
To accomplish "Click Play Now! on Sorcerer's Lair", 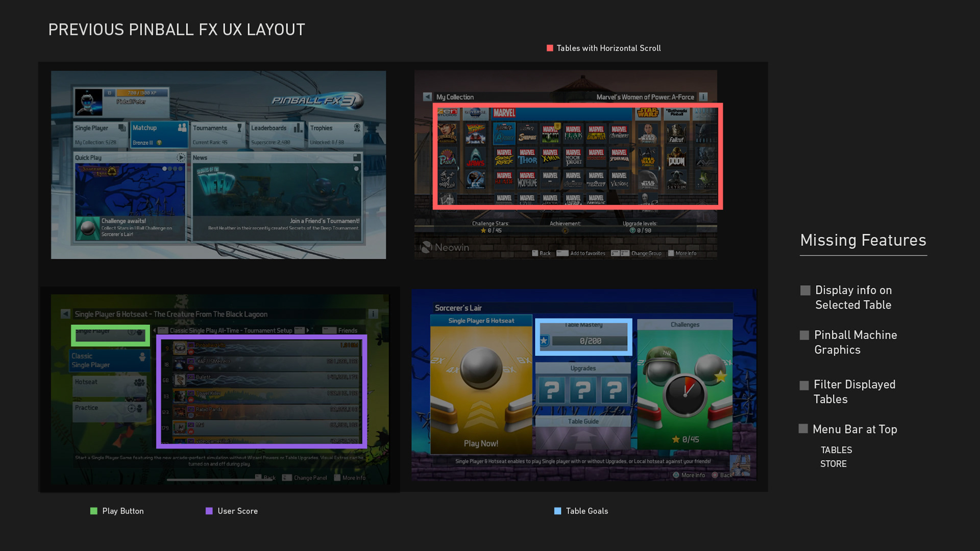I will click(481, 443).
